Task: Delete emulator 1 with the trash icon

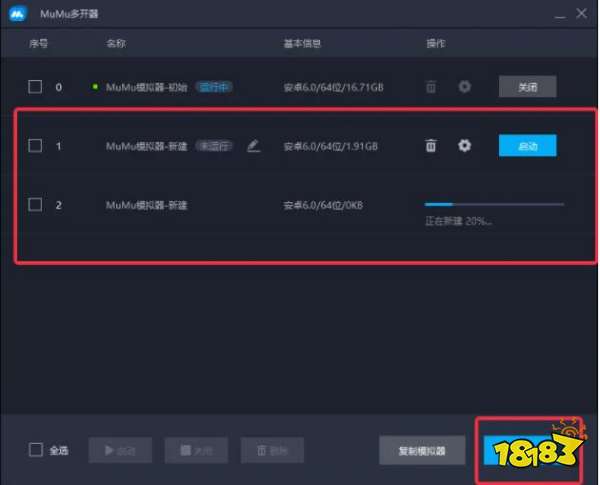Action: (431, 145)
